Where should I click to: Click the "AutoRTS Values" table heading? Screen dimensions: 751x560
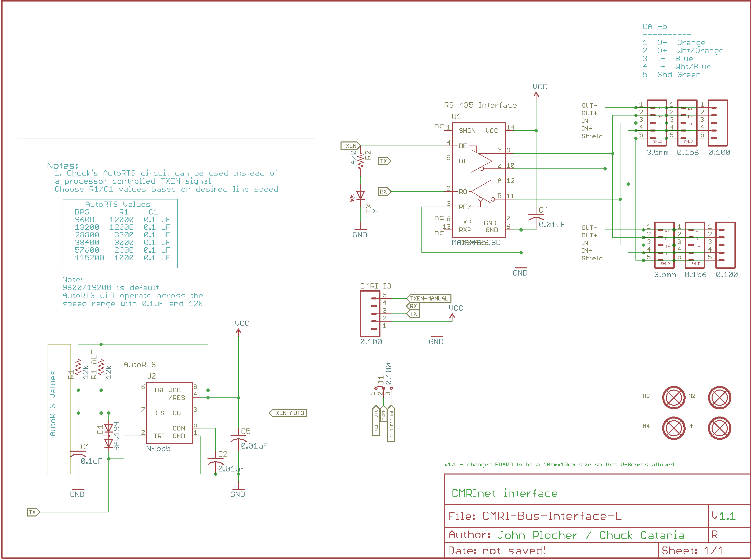point(118,204)
